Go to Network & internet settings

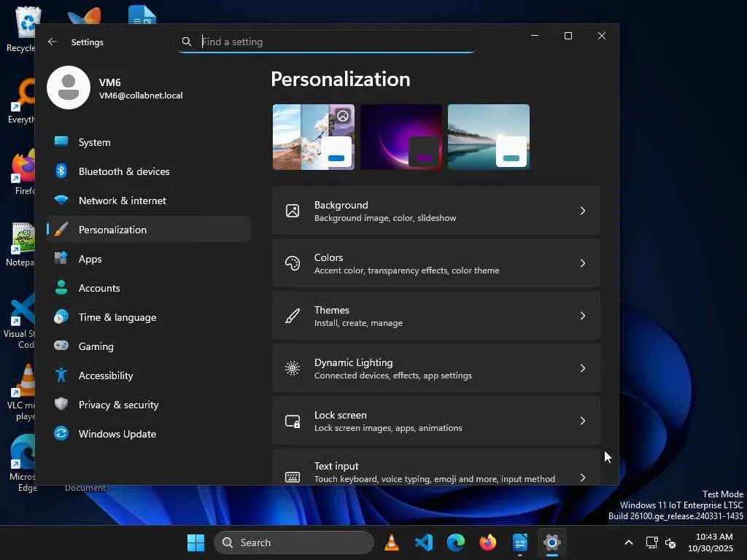[149, 201]
